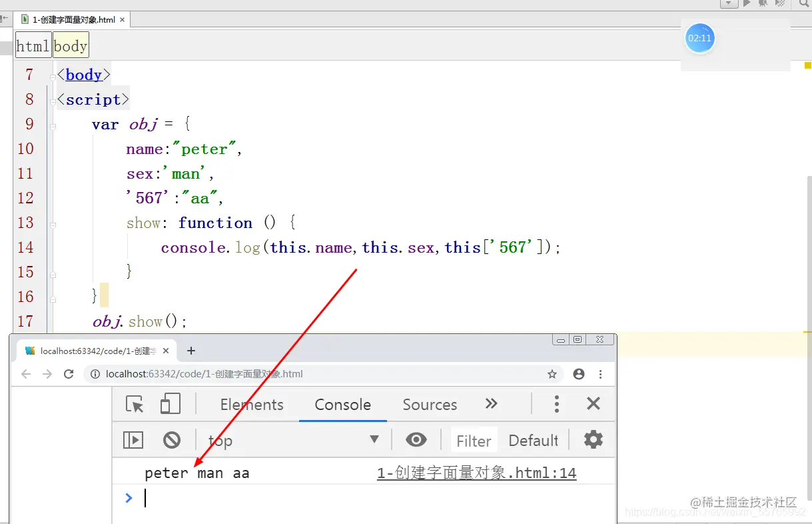This screenshot has width=812, height=524.
Task: Click the yellow warning marker on editor stripe
Action: coord(807,65)
